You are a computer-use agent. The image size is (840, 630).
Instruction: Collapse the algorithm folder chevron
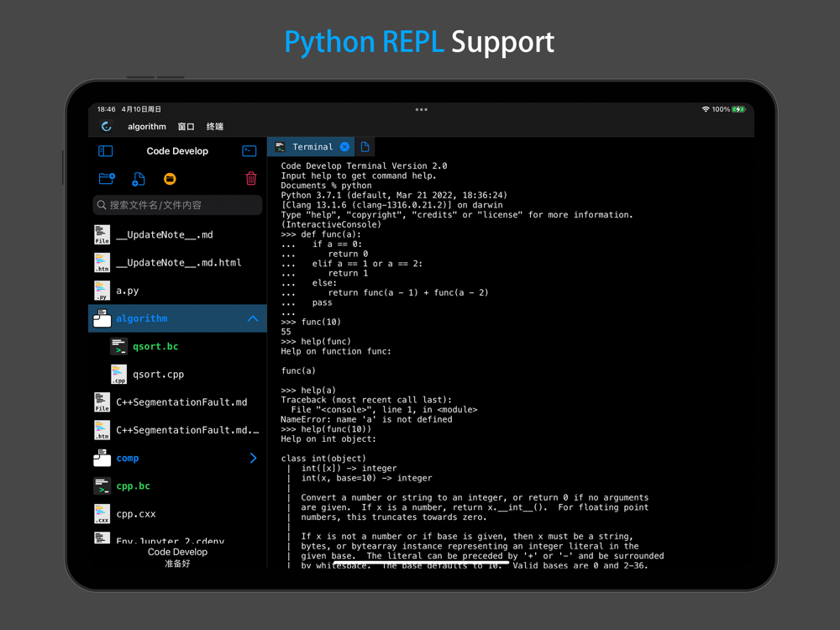point(253,318)
